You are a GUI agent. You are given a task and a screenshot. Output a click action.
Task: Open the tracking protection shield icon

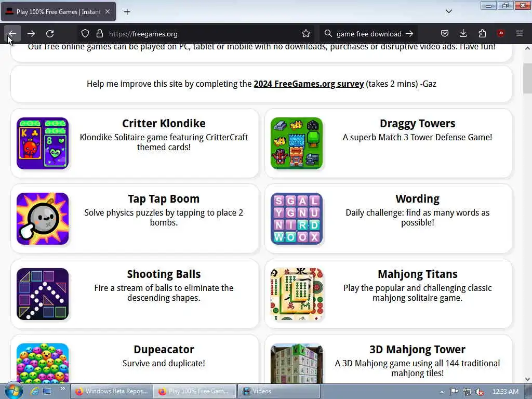click(x=85, y=34)
